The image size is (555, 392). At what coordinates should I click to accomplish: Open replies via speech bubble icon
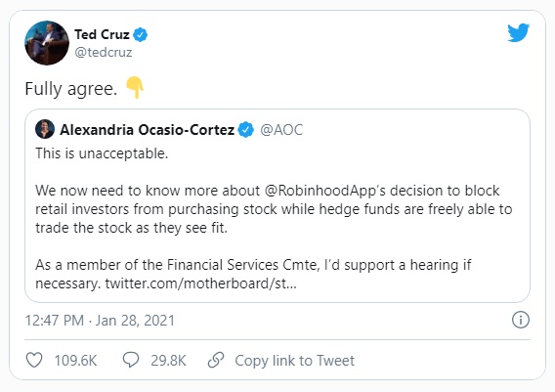[131, 360]
